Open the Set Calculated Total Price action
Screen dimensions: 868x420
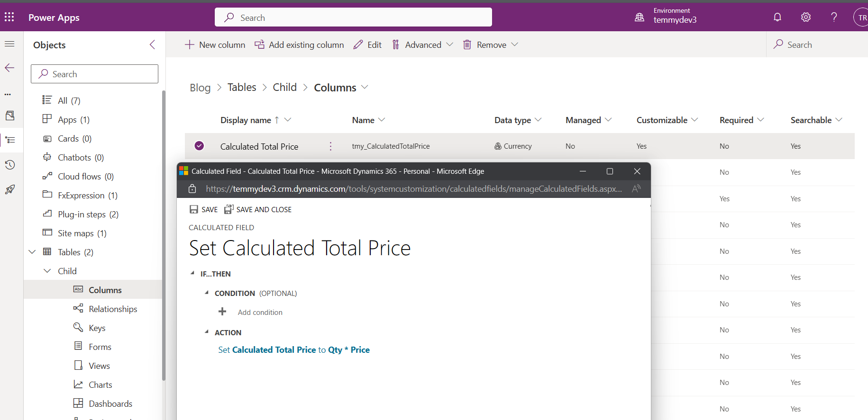294,349
